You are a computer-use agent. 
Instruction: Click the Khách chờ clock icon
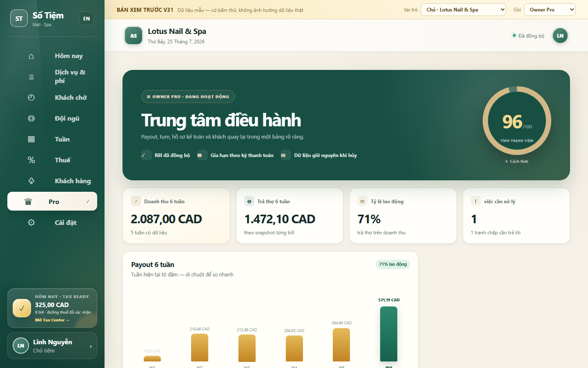click(31, 98)
